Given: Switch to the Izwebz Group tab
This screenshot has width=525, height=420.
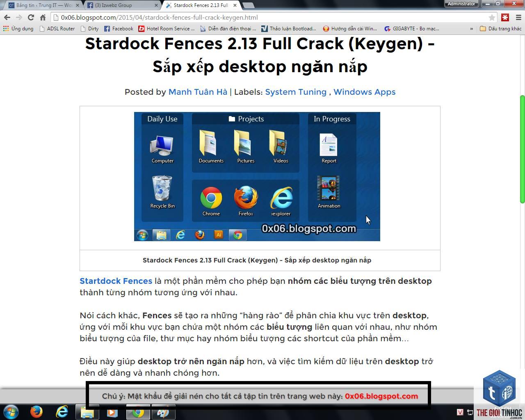Looking at the screenshot, I should [x=121, y=5].
